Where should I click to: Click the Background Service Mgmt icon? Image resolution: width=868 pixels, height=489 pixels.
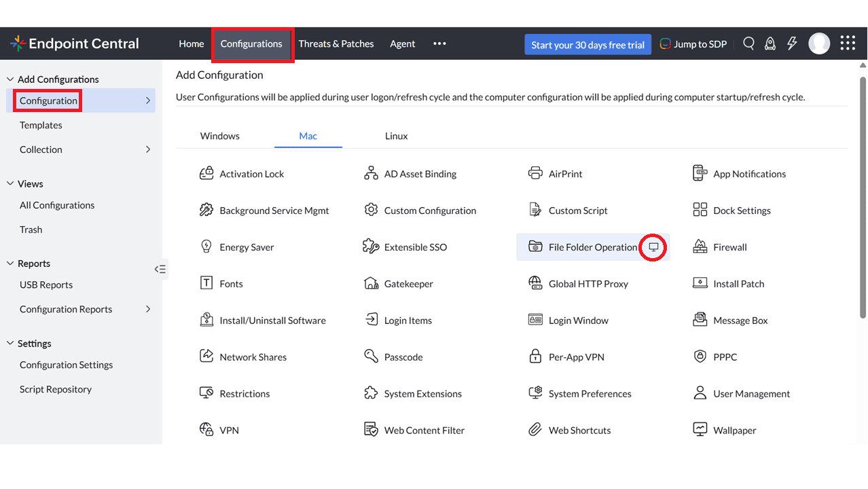[x=206, y=211]
